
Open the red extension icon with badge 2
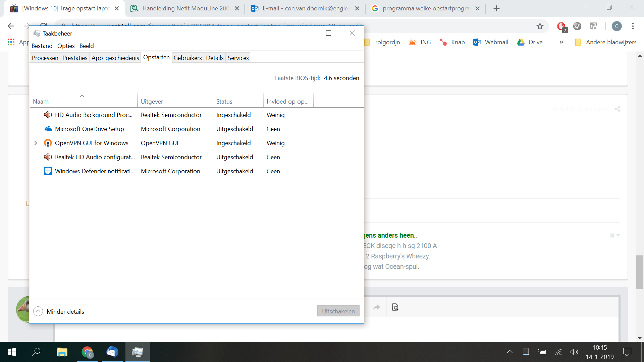pyautogui.click(x=561, y=26)
